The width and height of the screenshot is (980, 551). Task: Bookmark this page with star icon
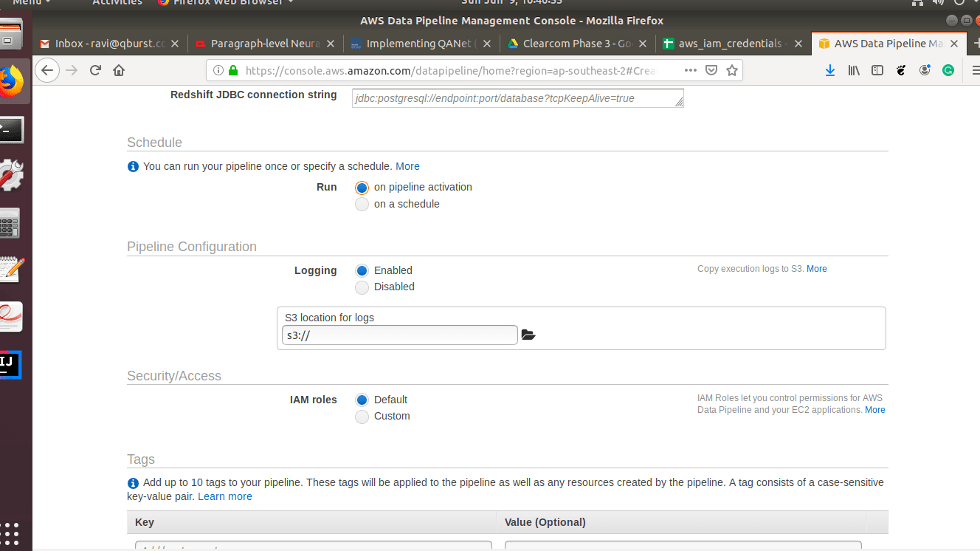click(x=732, y=70)
